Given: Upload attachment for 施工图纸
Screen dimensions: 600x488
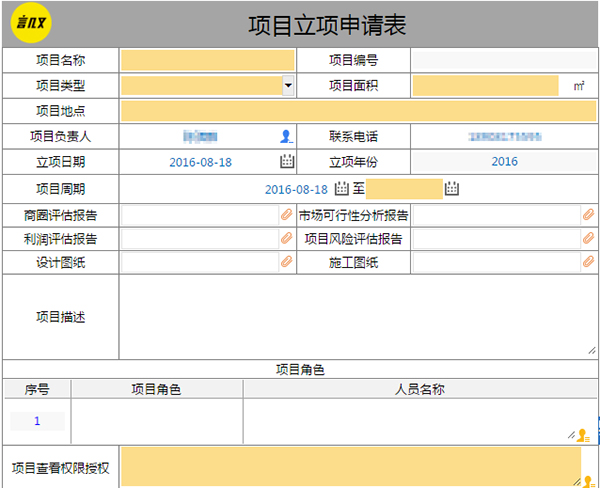Looking at the screenshot, I should point(588,262).
